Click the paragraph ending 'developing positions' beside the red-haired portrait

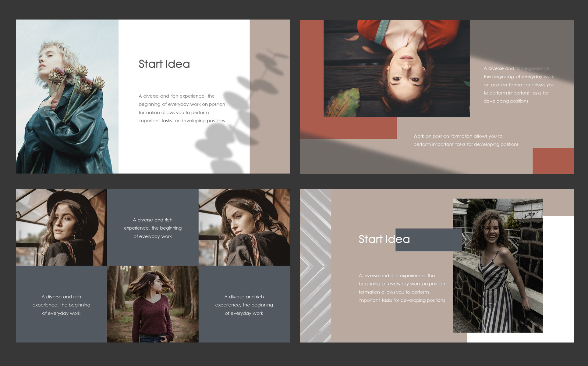coord(519,85)
